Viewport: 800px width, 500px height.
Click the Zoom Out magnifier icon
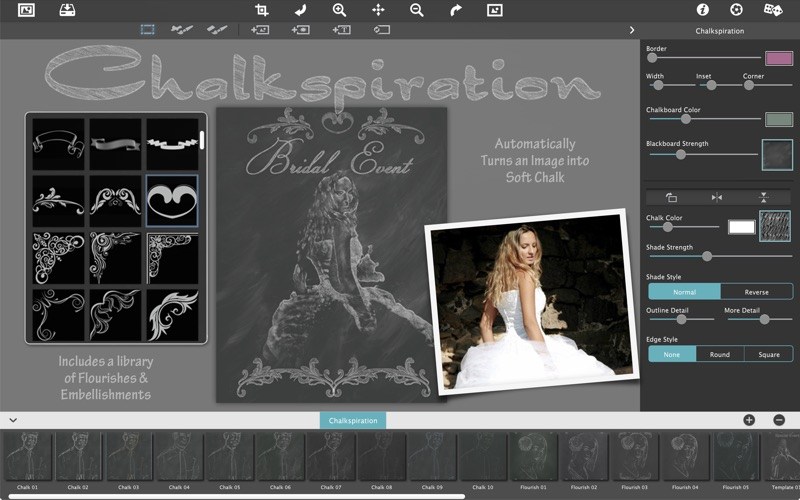tap(417, 10)
